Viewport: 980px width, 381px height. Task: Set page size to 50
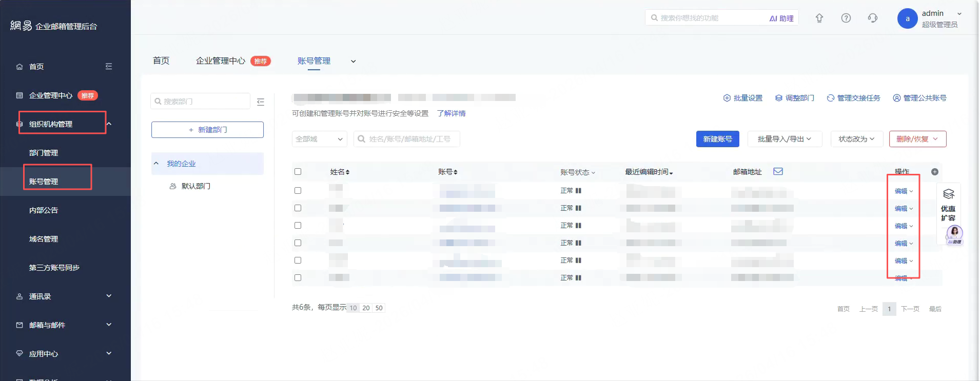379,308
